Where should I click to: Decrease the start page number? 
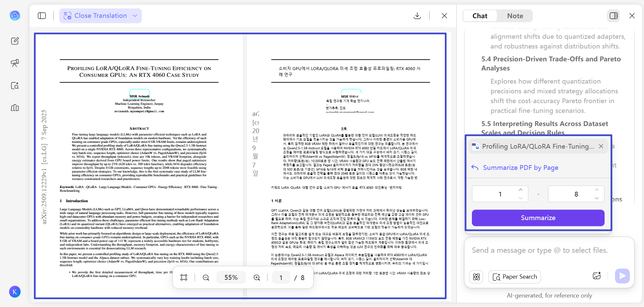pyautogui.click(x=521, y=198)
